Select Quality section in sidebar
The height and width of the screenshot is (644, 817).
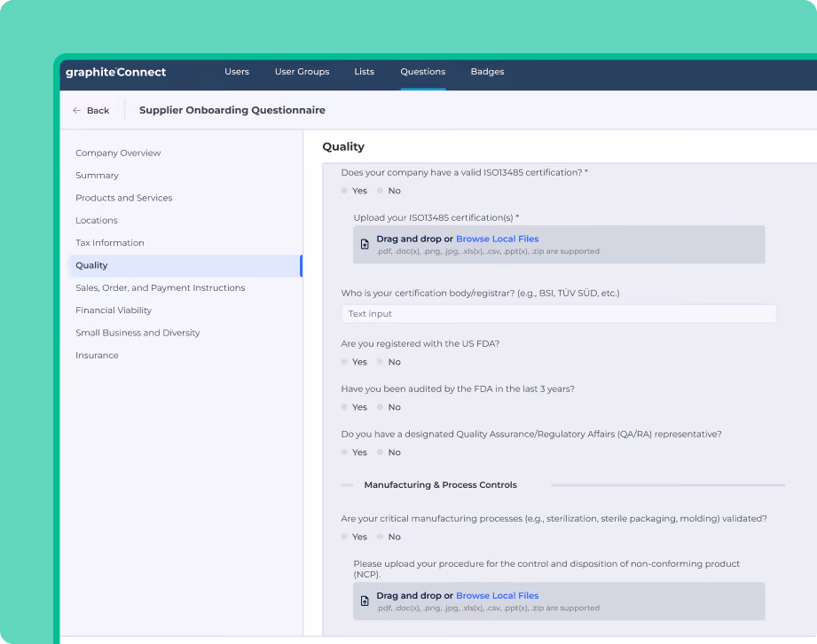click(x=185, y=265)
